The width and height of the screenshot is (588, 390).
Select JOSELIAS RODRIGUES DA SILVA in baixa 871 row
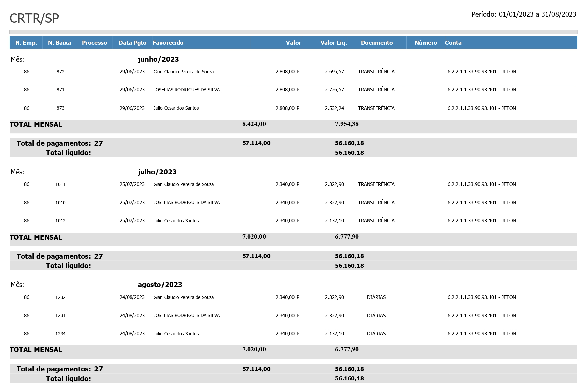[x=187, y=90]
